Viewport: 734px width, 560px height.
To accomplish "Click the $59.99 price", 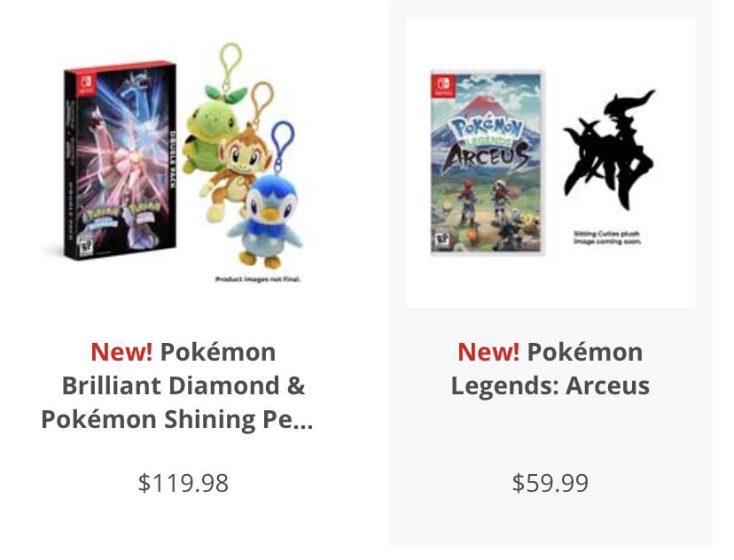I will [550, 483].
